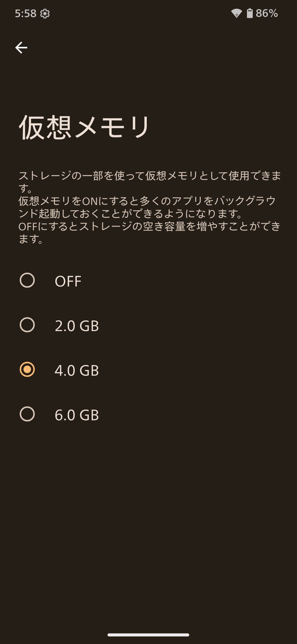Tap the 5:58 clock in status bar
Viewport: 297px width, 644px height.
coord(25,13)
